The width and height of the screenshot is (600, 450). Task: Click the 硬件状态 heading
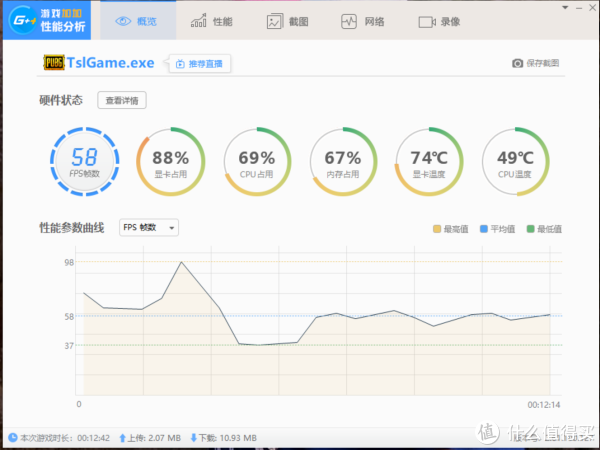pos(61,100)
